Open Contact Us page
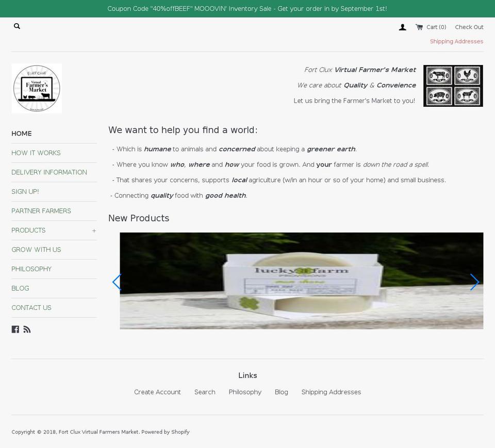The width and height of the screenshot is (495, 448). (31, 307)
